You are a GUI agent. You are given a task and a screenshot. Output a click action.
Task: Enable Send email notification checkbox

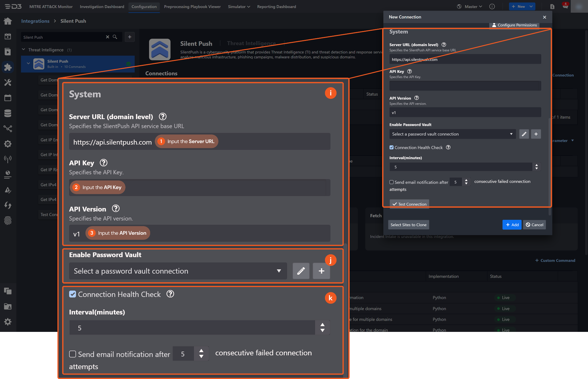click(391, 182)
